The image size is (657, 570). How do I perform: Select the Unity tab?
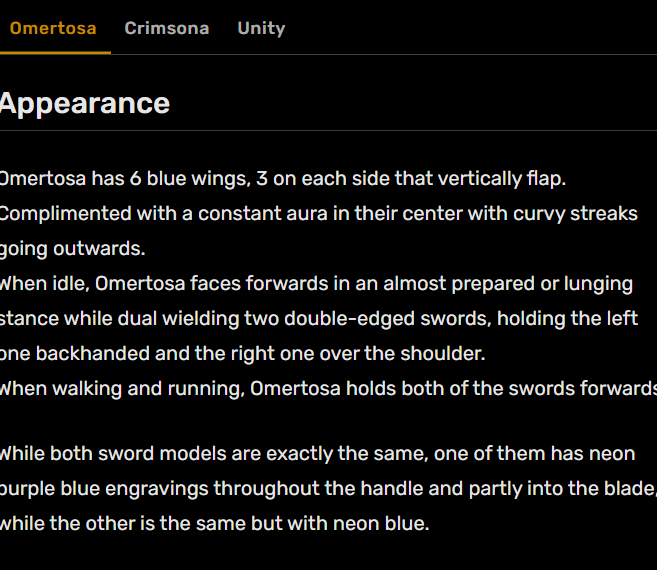coord(261,28)
